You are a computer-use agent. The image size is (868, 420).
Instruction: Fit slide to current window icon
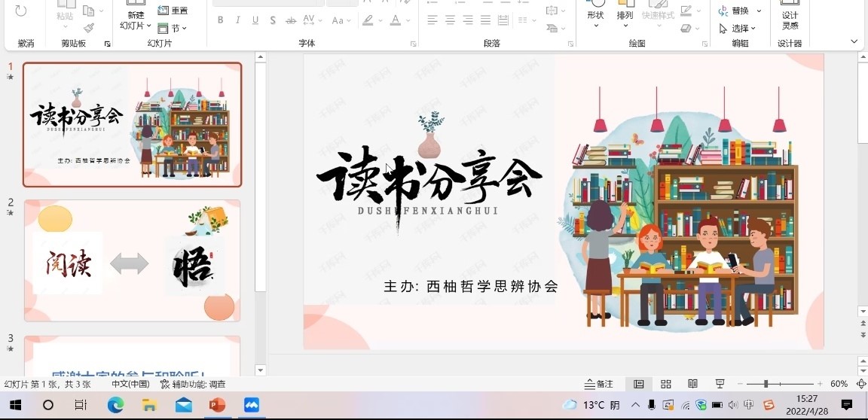click(x=861, y=384)
